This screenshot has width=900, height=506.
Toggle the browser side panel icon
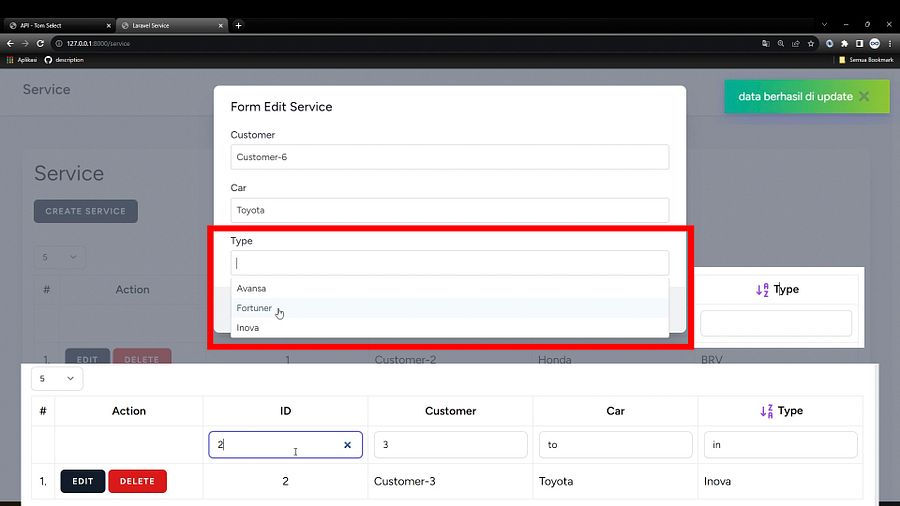[x=859, y=44]
